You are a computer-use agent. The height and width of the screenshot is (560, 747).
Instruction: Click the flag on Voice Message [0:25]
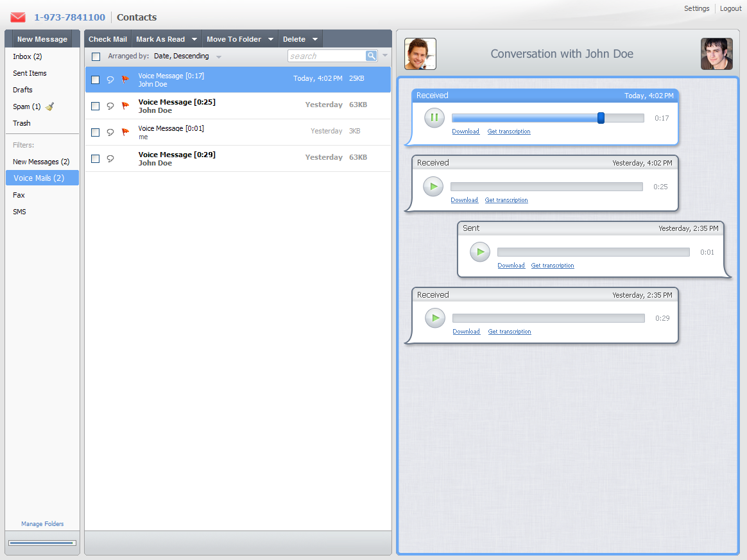click(126, 106)
